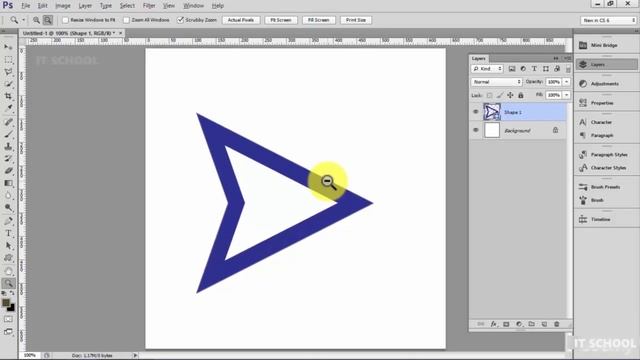This screenshot has height=360, width=640.
Task: Select the Lasso tool
Action: 8,72
